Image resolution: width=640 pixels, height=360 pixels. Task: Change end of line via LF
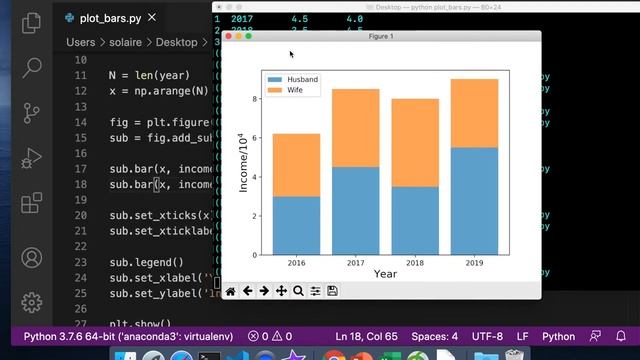(x=522, y=336)
